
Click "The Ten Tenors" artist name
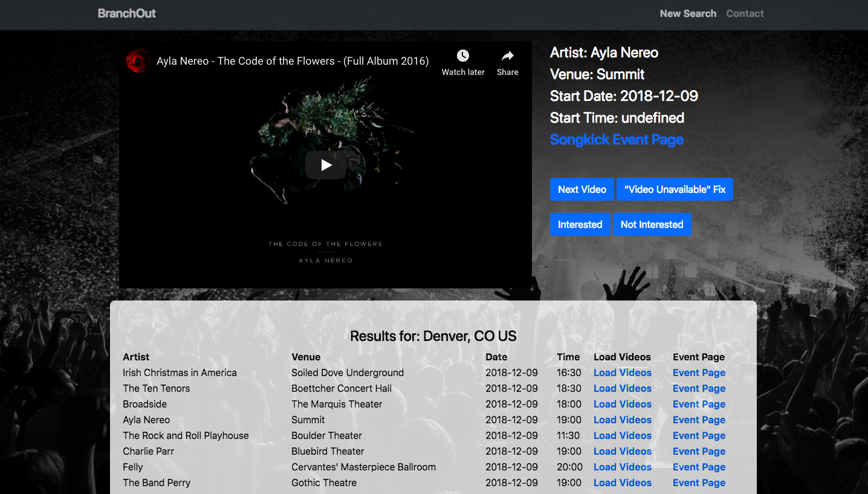tap(157, 388)
